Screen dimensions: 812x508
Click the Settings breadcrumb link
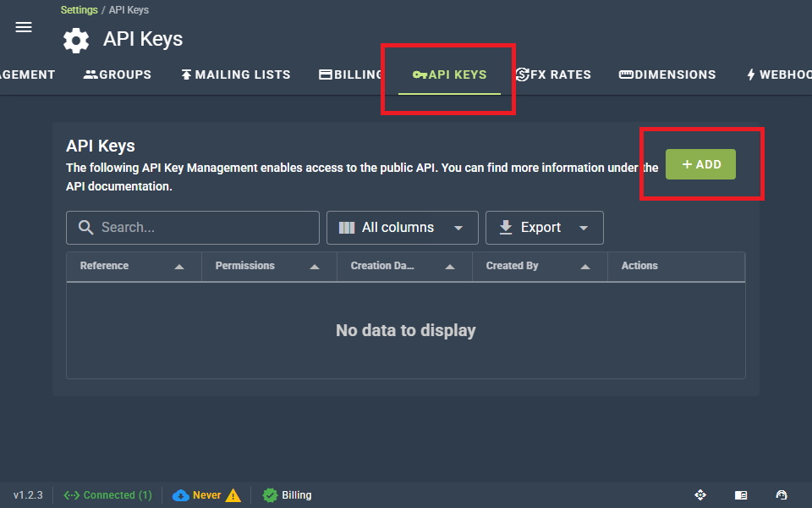[79, 10]
